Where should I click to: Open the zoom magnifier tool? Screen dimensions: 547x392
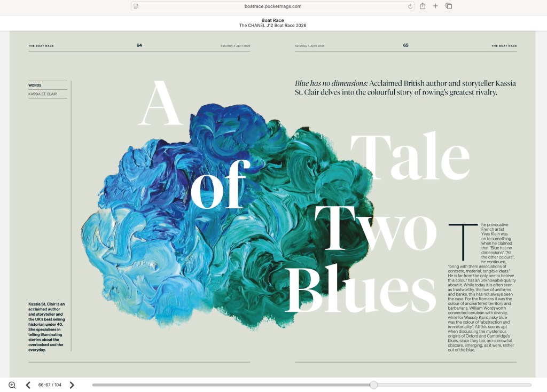click(12, 385)
